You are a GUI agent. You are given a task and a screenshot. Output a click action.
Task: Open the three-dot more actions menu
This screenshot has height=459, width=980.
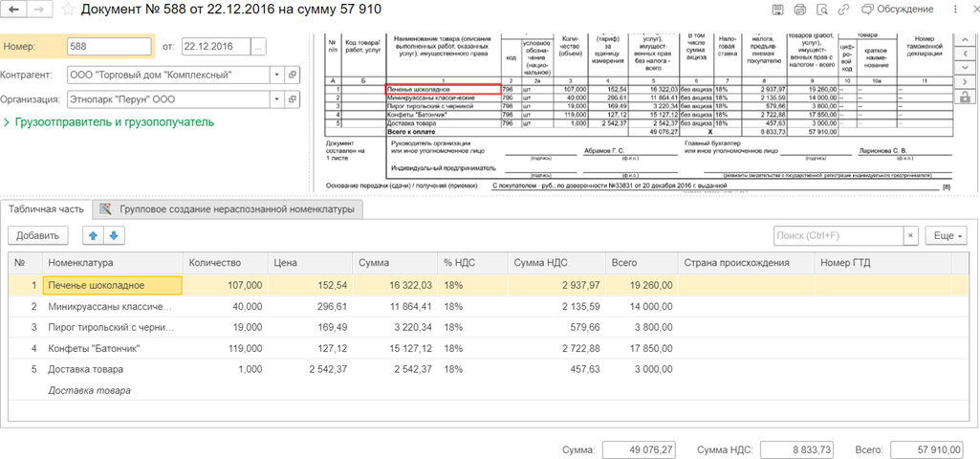[955, 10]
